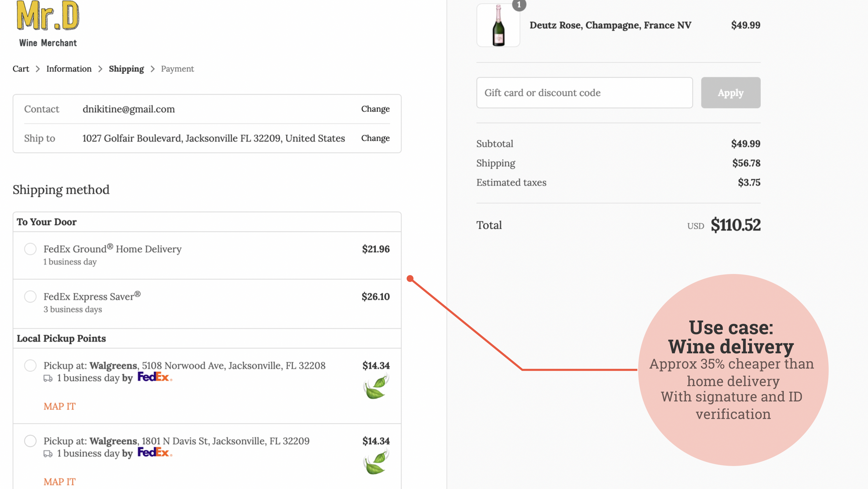The width and height of the screenshot is (868, 489).
Task: Click the $26.10 Express Saver price
Action: 376,296
